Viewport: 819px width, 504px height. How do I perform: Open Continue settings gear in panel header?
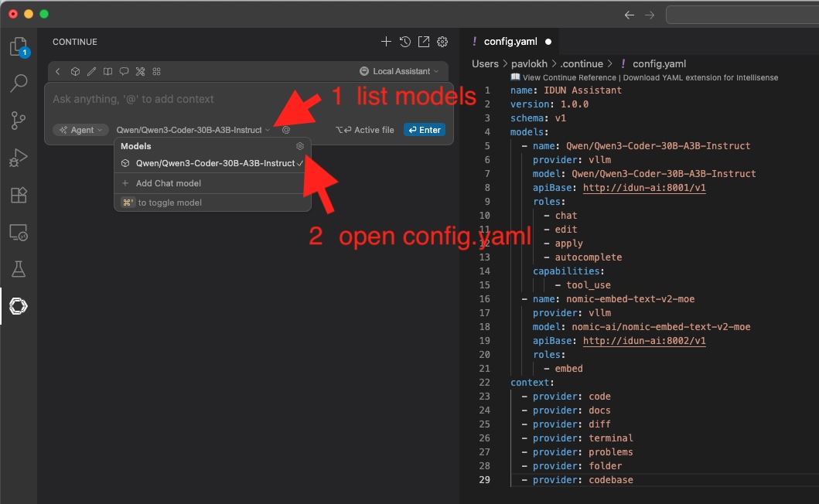point(442,42)
